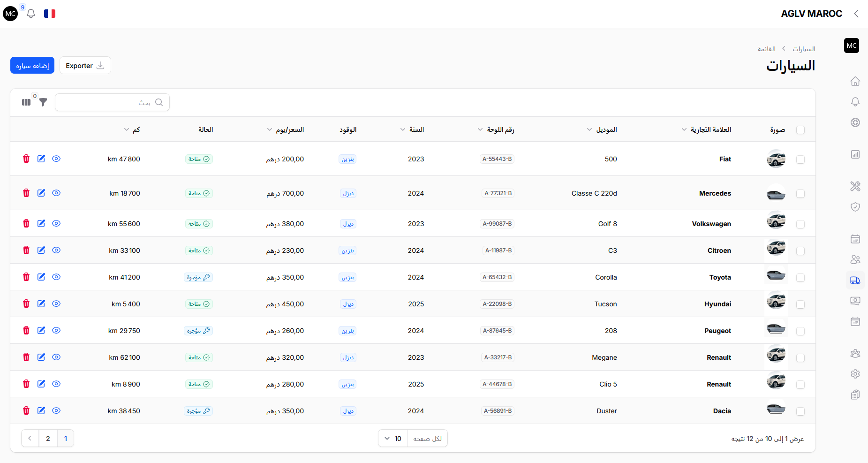The width and height of the screenshot is (868, 463).
Task: Collapse sidebar with top chevron
Action: (856, 14)
